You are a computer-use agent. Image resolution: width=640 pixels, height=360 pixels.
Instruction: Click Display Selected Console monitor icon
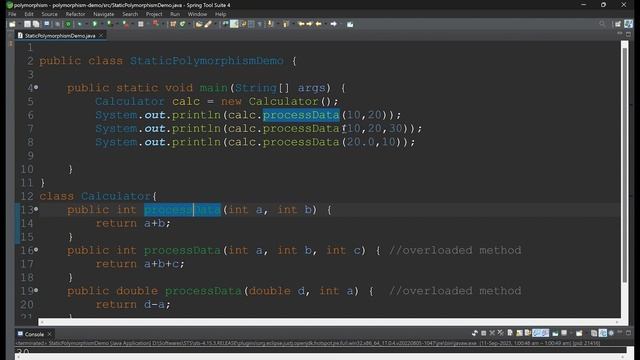[564, 333]
